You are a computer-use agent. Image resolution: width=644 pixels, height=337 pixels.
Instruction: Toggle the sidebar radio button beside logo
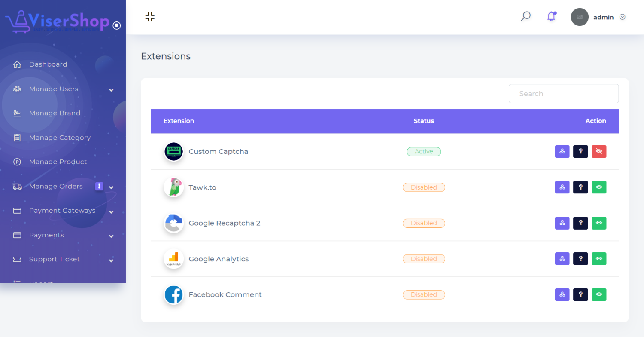pos(116,26)
